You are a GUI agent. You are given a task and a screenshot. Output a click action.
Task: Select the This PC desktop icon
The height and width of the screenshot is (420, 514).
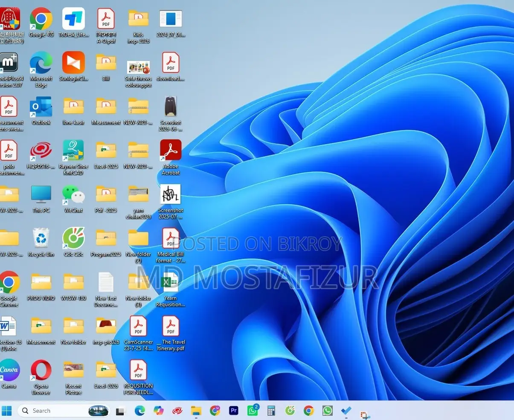[41, 198]
